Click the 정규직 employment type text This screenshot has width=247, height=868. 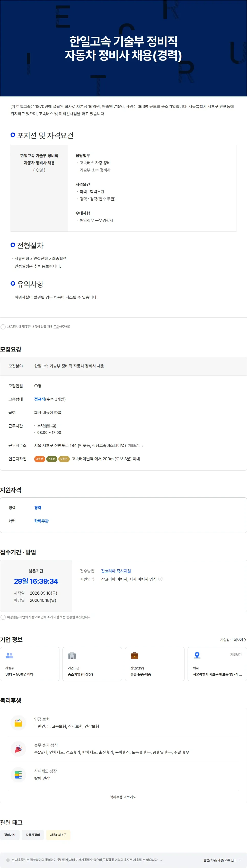(x=39, y=399)
